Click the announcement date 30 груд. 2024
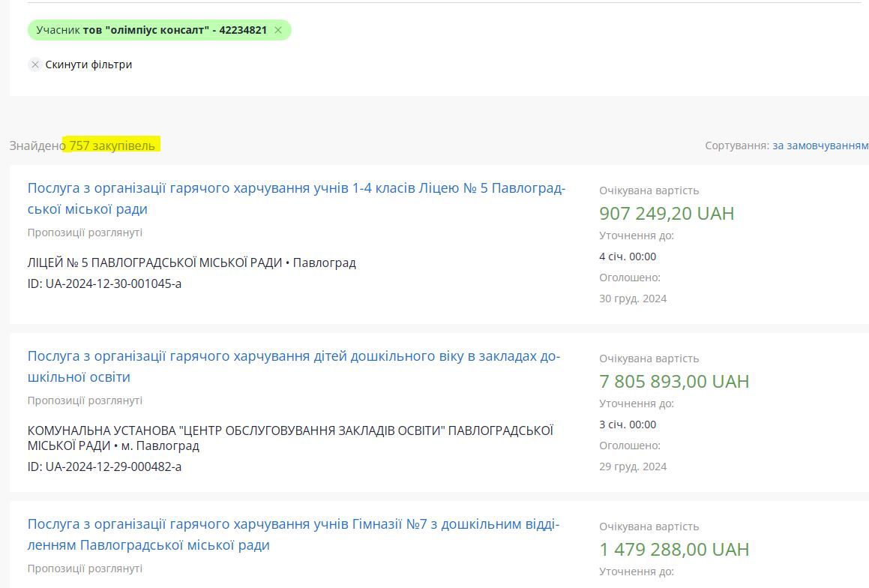 tap(632, 298)
